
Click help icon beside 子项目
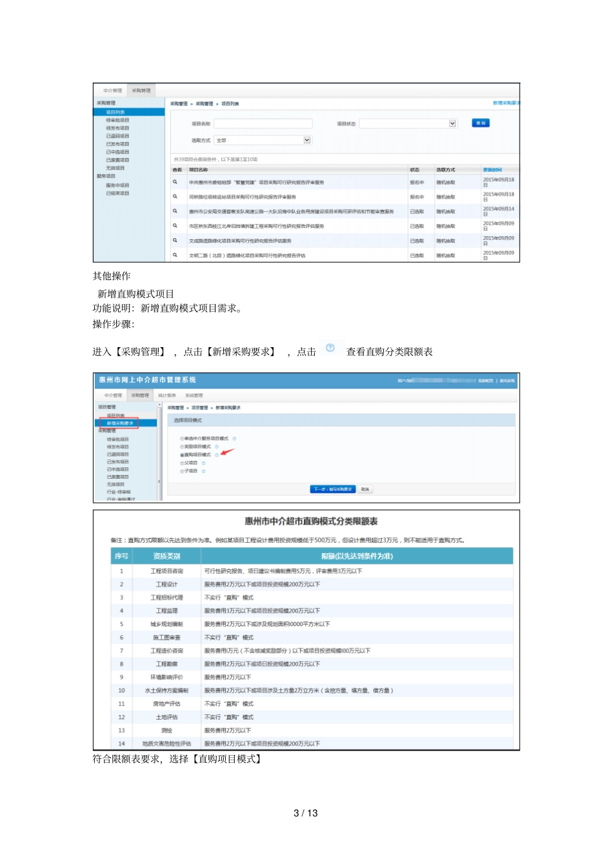pyautogui.click(x=203, y=471)
